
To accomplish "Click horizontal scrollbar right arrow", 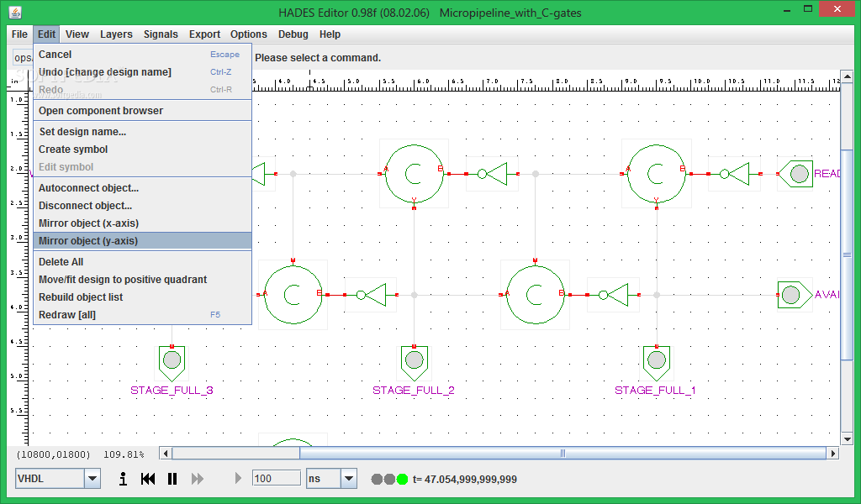I will [833, 453].
